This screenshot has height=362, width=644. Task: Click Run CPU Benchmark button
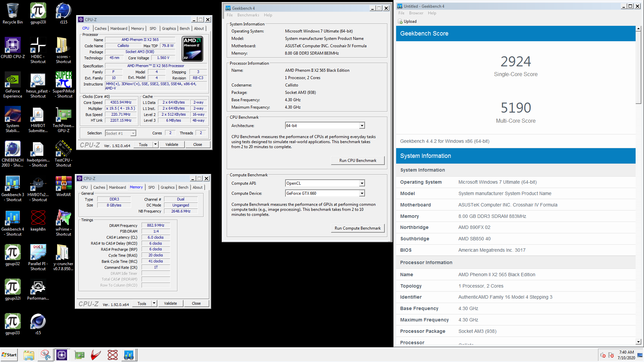[x=358, y=161]
